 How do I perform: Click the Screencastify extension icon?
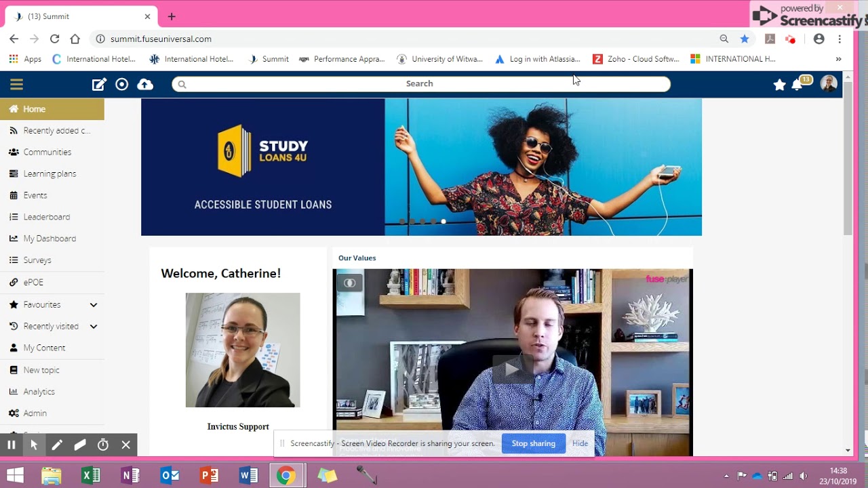(790, 39)
